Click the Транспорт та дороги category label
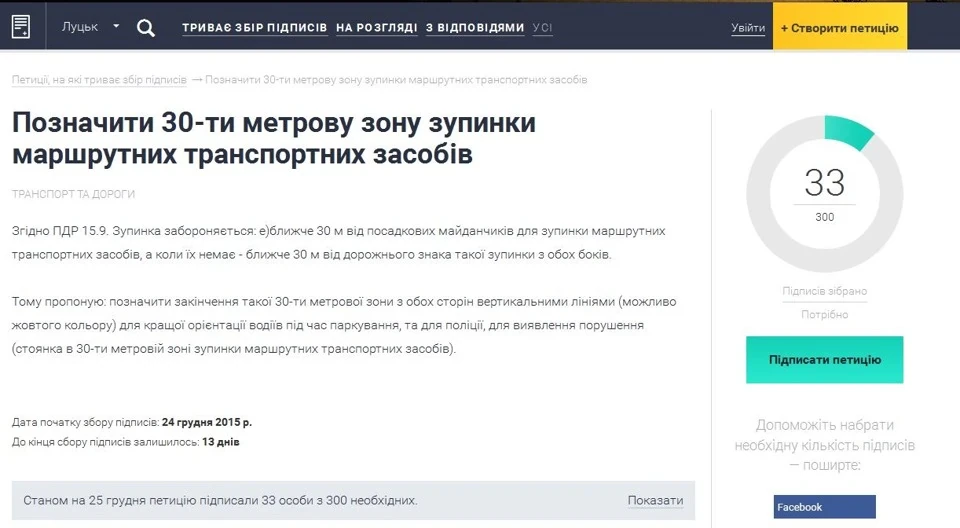 pyautogui.click(x=73, y=194)
